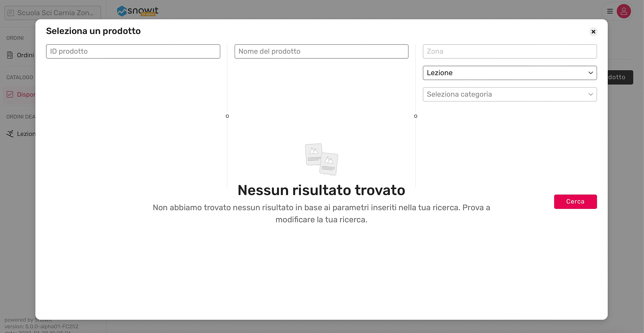Click the empty results illustration
The image size is (644, 333).
(x=321, y=159)
